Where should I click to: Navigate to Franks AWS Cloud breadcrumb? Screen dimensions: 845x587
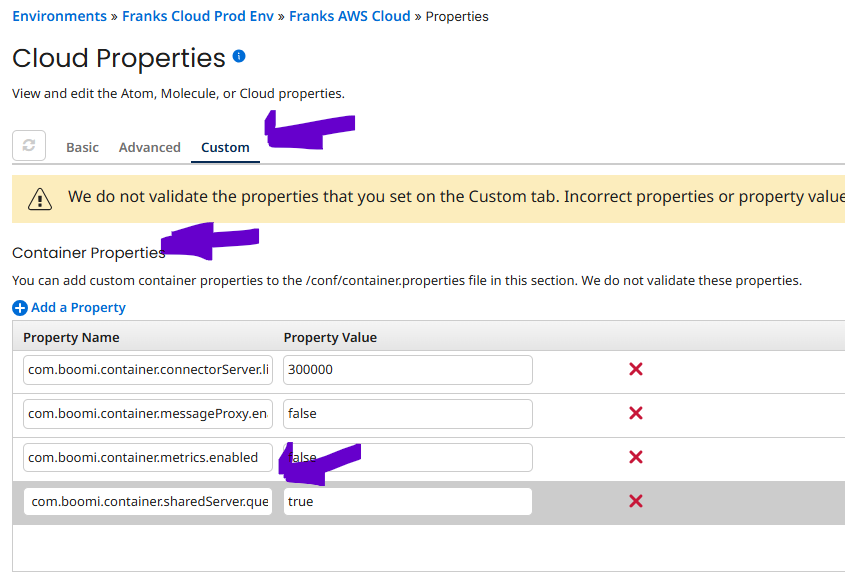click(350, 16)
